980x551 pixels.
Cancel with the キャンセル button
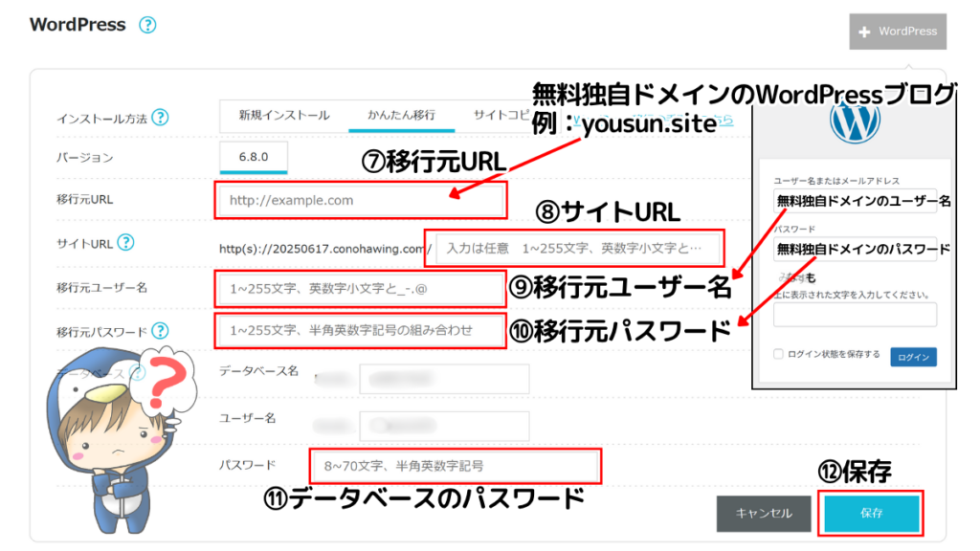click(764, 514)
